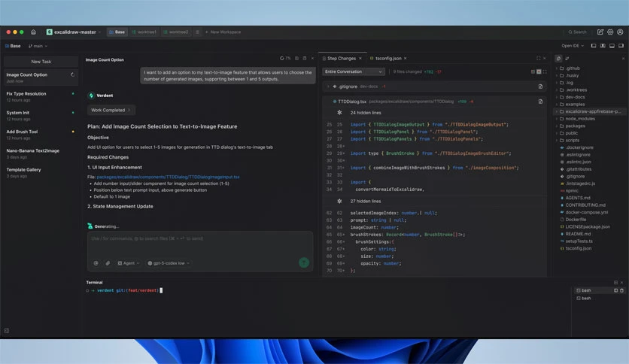Expand the Open IDE dropdown
This screenshot has width=629, height=364.
point(573,46)
